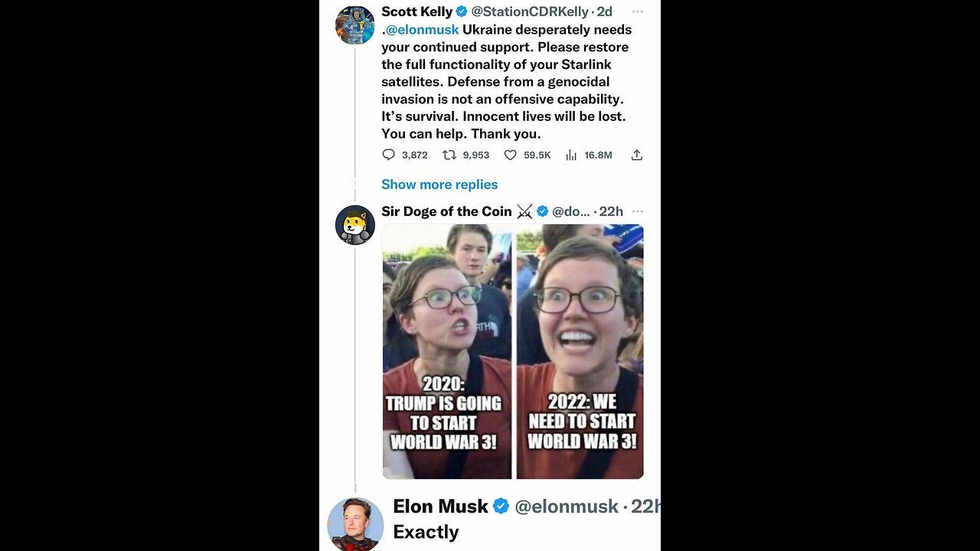Open Scott Kelly's profile avatar

(355, 24)
